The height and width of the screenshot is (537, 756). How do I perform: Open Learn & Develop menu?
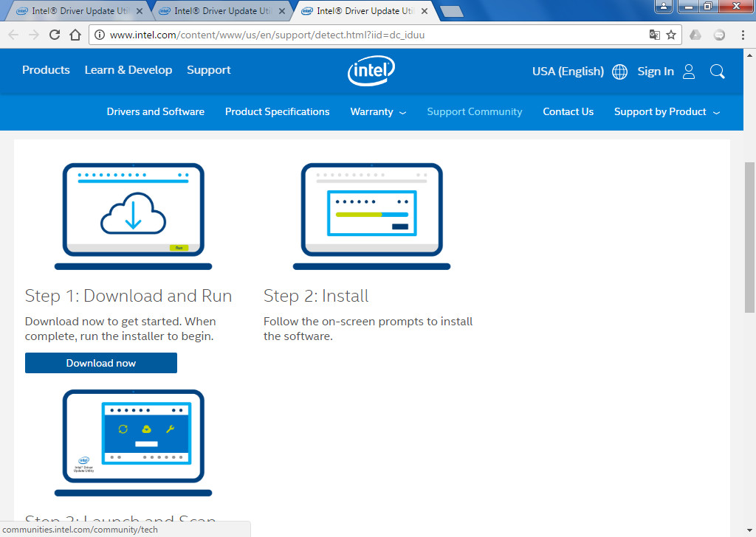click(128, 70)
